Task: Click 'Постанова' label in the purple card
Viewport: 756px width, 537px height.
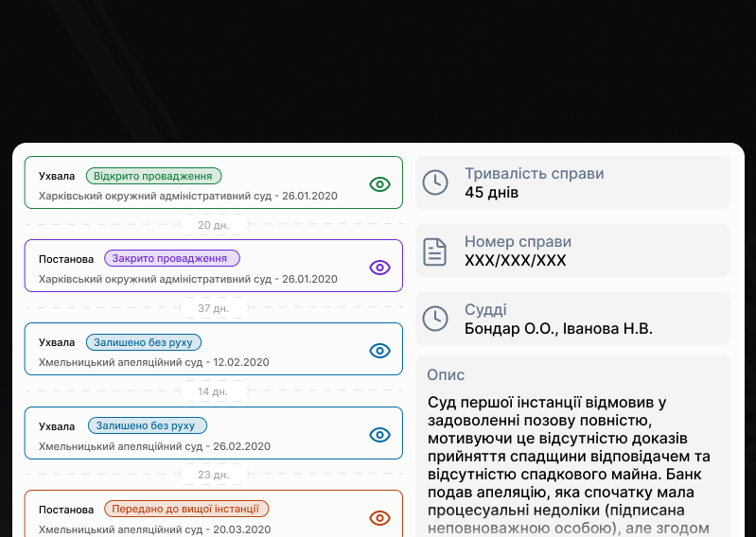Action: pyautogui.click(x=66, y=259)
